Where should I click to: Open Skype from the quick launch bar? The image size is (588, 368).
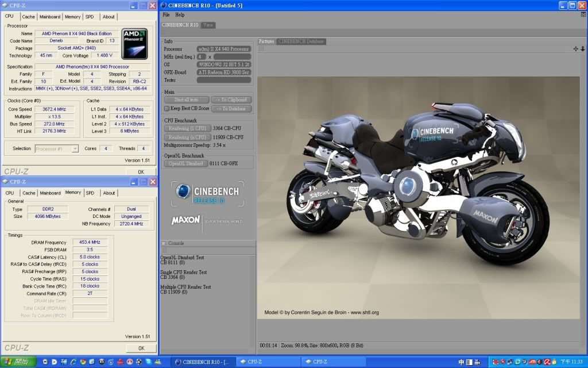point(149,362)
